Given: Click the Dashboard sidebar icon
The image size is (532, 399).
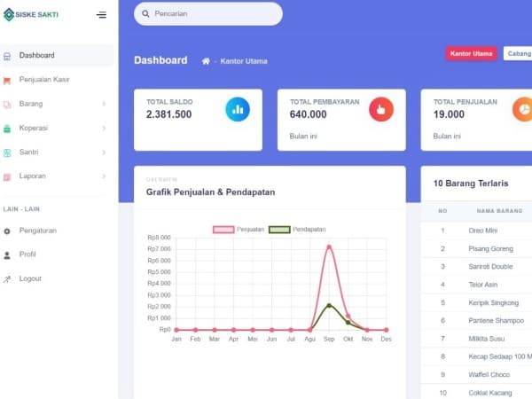Looking at the screenshot, I should pos(7,56).
